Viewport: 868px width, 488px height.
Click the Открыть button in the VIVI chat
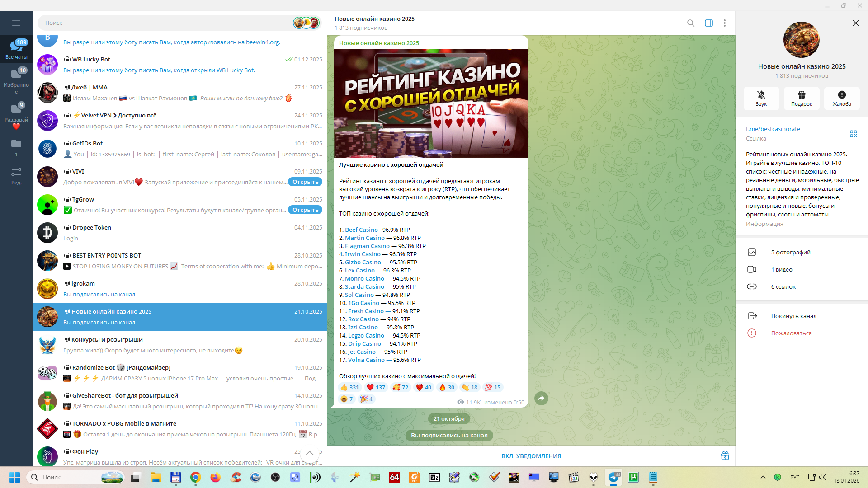pyautogui.click(x=305, y=182)
